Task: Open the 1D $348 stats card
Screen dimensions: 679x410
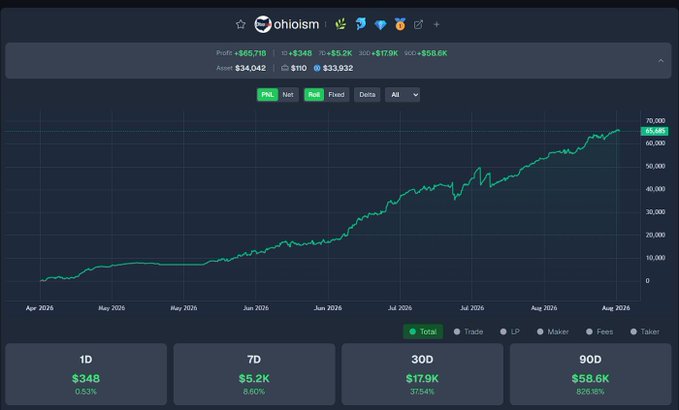Action: pyautogui.click(x=86, y=374)
